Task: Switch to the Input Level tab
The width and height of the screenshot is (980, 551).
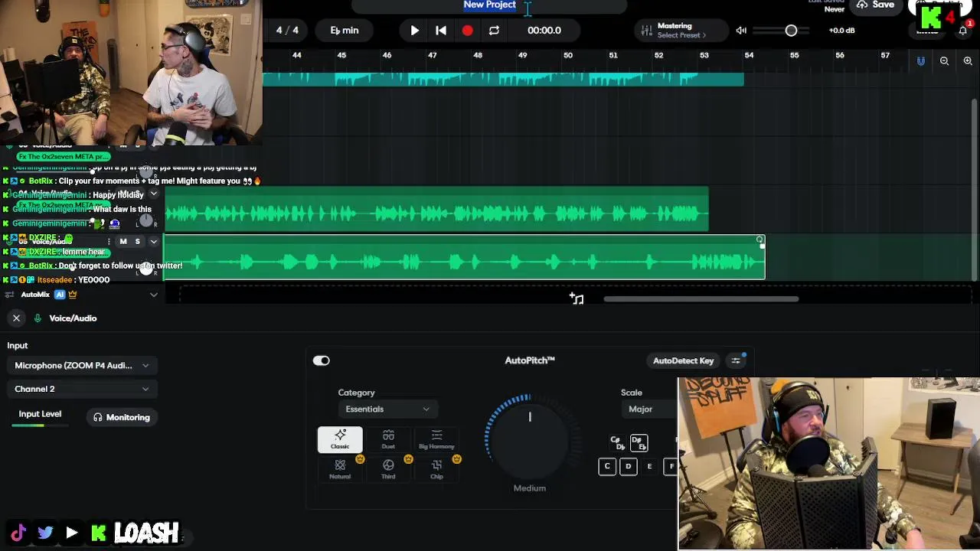Action: (x=40, y=414)
